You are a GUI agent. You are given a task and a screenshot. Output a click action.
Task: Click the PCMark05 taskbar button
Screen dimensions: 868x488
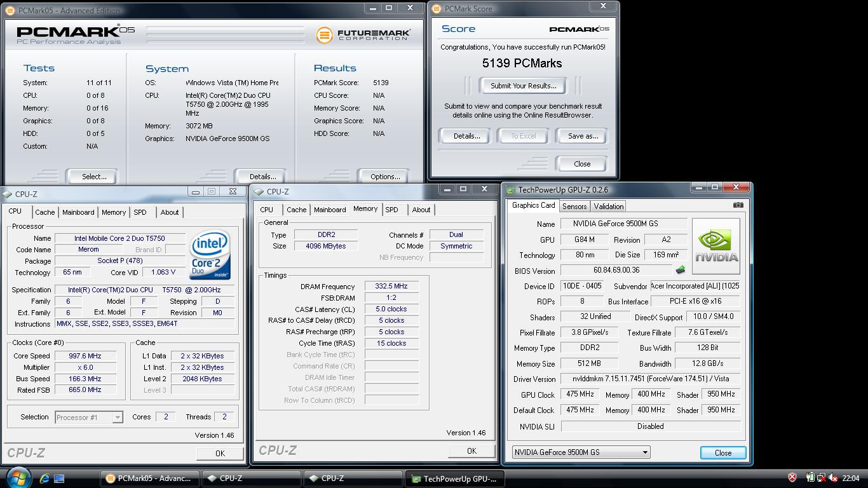[x=149, y=478]
